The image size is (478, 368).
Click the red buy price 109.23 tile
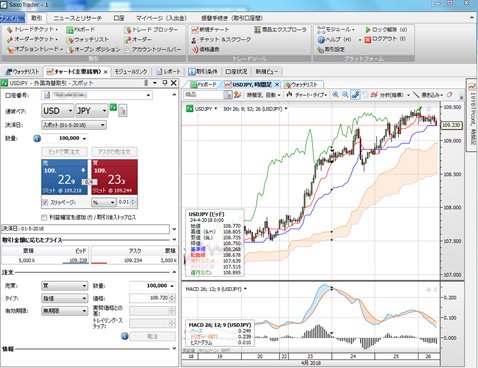[x=114, y=177]
